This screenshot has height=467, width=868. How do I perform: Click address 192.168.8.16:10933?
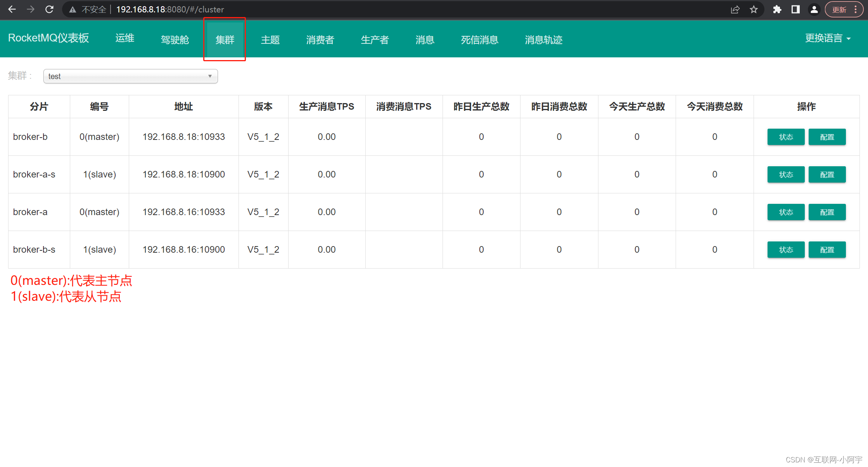[x=184, y=212]
